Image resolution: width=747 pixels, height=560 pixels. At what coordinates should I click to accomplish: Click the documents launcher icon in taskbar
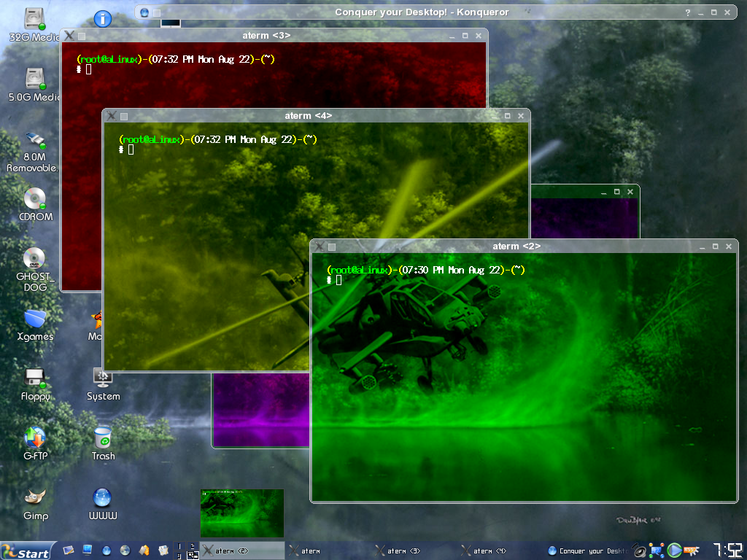pyautogui.click(x=163, y=551)
